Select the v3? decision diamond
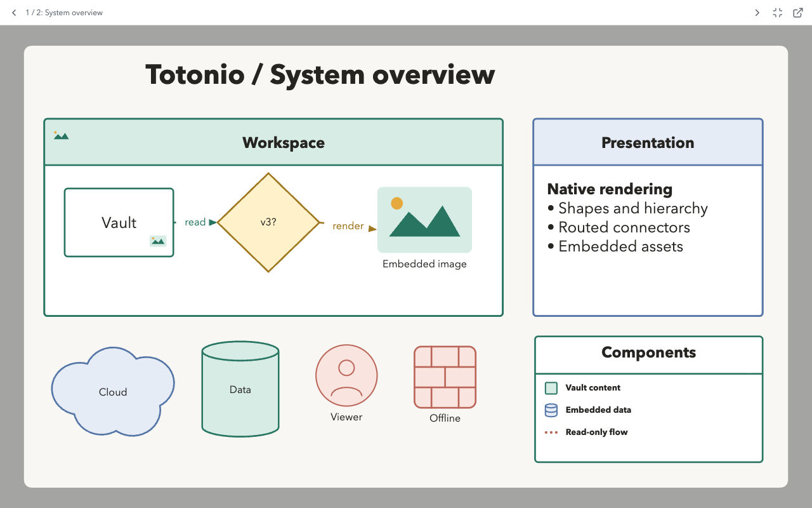812x508 pixels. tap(268, 222)
